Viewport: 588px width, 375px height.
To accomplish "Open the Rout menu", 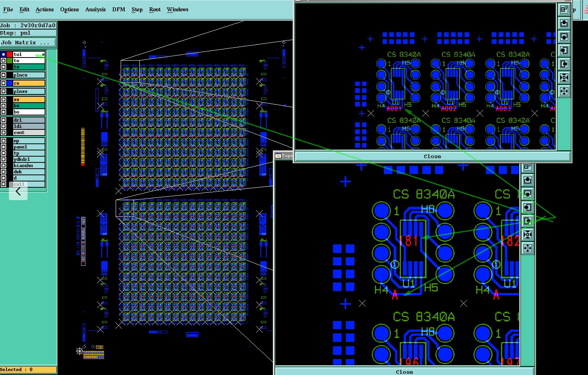I will (x=155, y=9).
